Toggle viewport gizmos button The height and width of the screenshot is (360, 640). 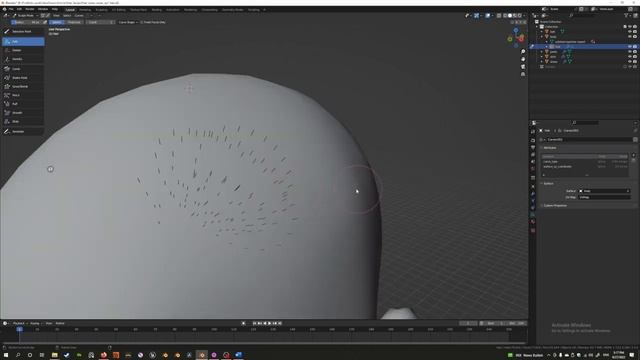(x=476, y=16)
